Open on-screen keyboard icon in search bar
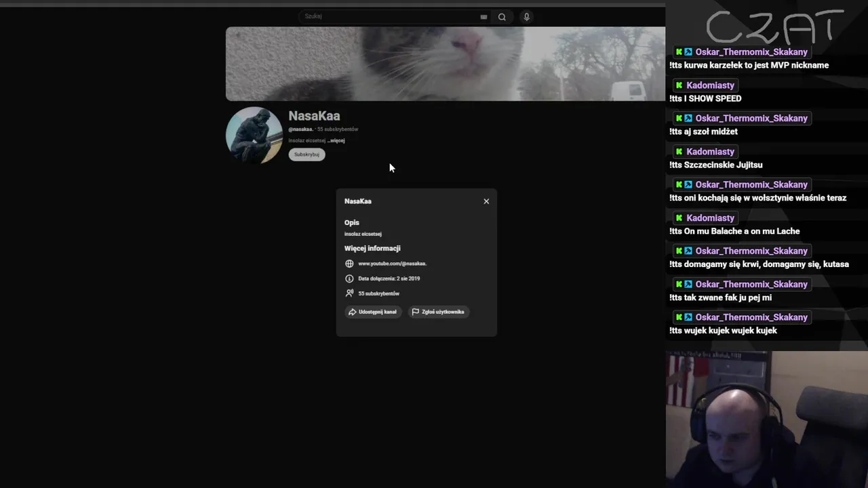Screen dimensions: 868x488 [484, 17]
